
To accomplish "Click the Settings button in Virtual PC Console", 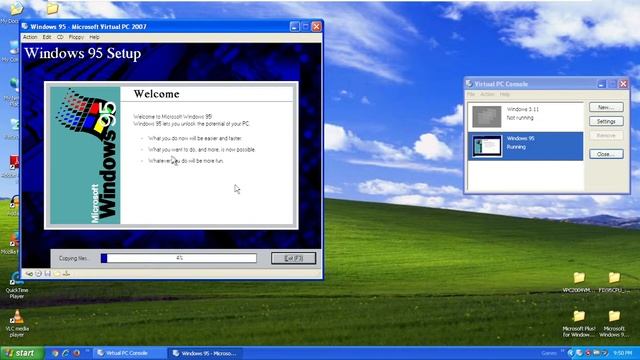I will tap(606, 121).
